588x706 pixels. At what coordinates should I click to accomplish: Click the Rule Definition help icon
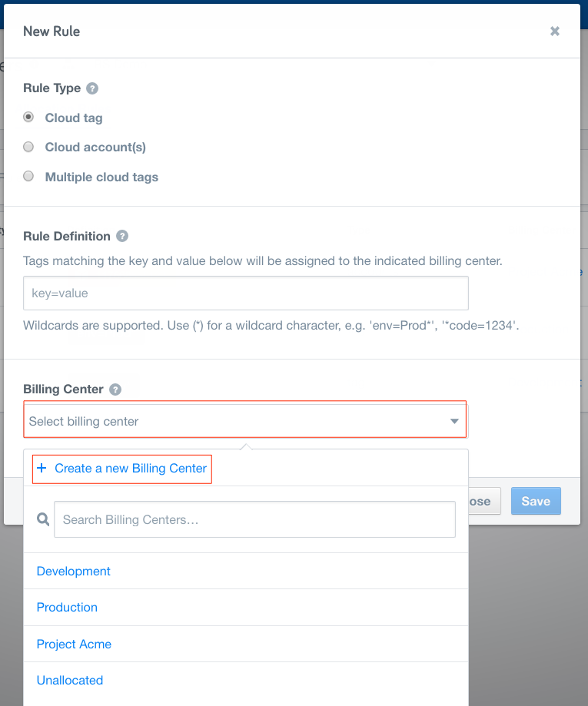coord(122,236)
